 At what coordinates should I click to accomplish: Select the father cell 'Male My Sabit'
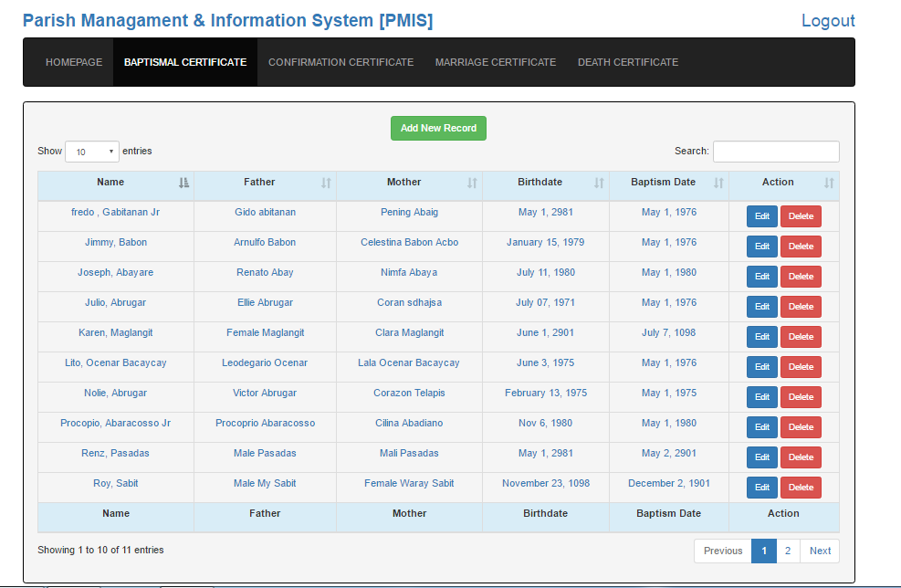(x=265, y=483)
